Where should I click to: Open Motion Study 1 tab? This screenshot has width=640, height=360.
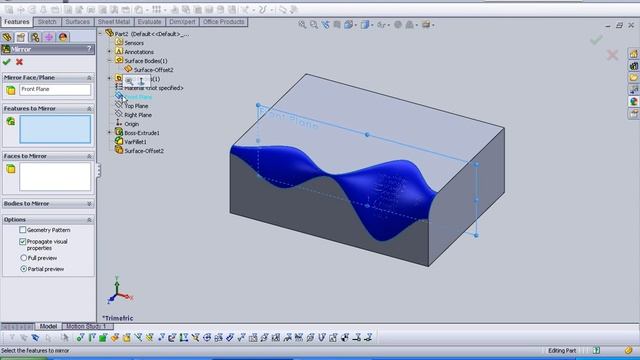86,326
